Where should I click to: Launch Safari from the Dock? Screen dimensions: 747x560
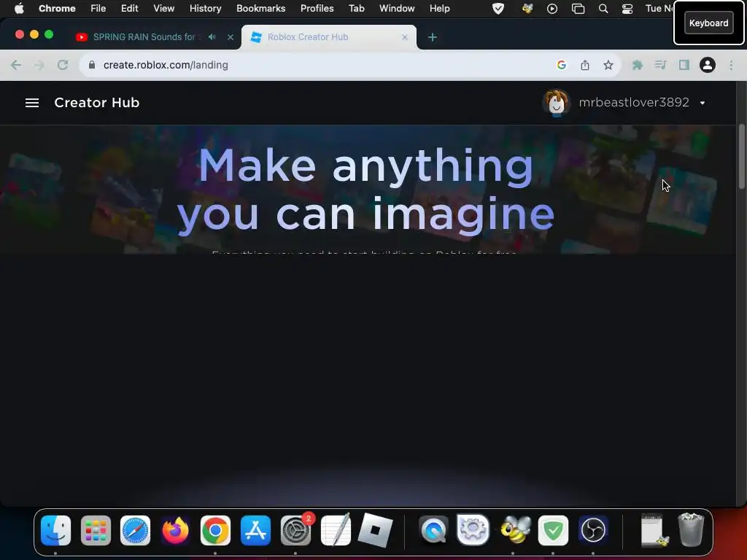[x=135, y=531]
